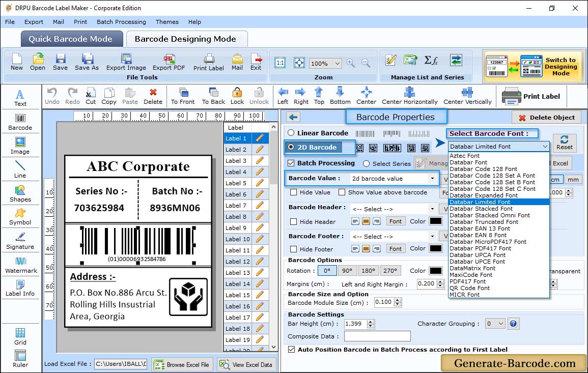
Task: Click Lock in the toolbar
Action: [237, 96]
